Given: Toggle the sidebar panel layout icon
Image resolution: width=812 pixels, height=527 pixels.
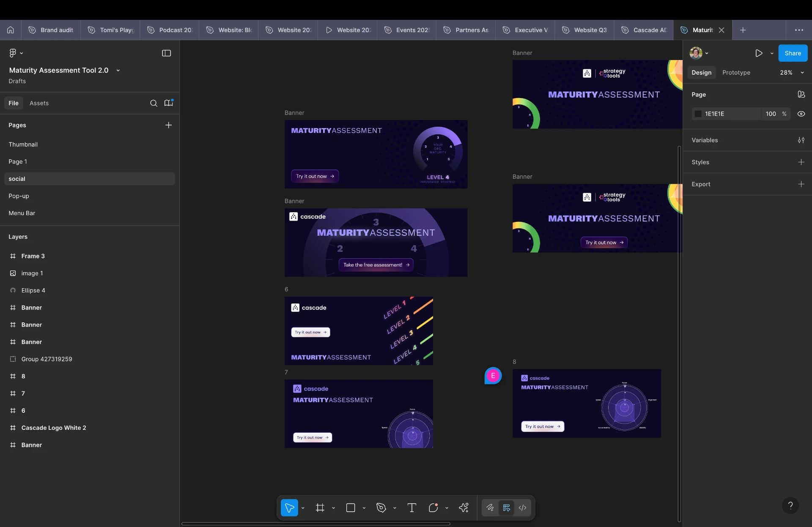Looking at the screenshot, I should (x=167, y=53).
